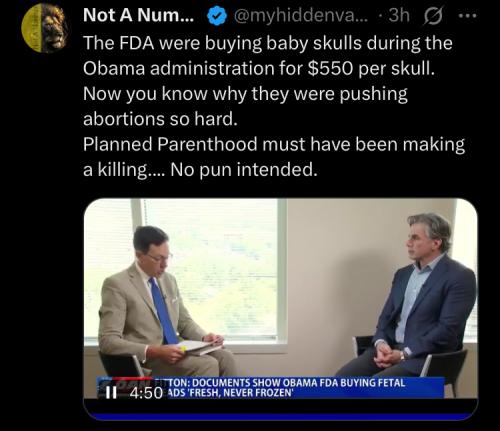
Task: Tap the slashed-circle Grok icon
Action: 433,16
